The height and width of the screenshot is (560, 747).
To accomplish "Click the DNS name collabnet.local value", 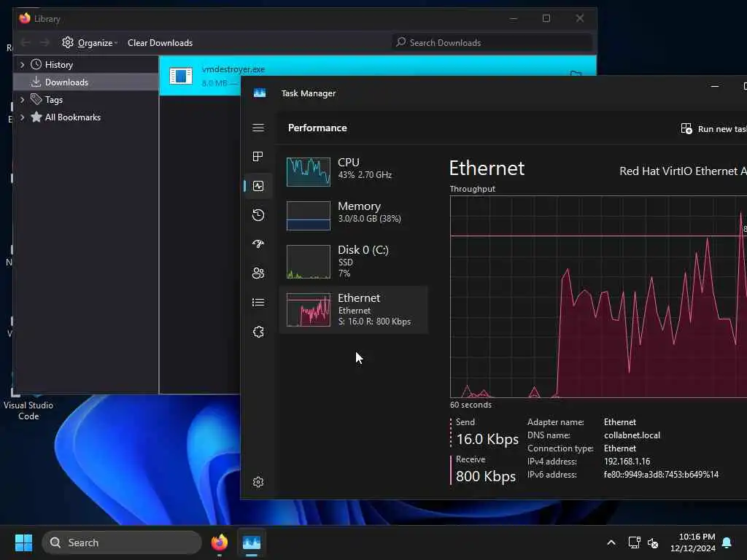I will 632,435.
